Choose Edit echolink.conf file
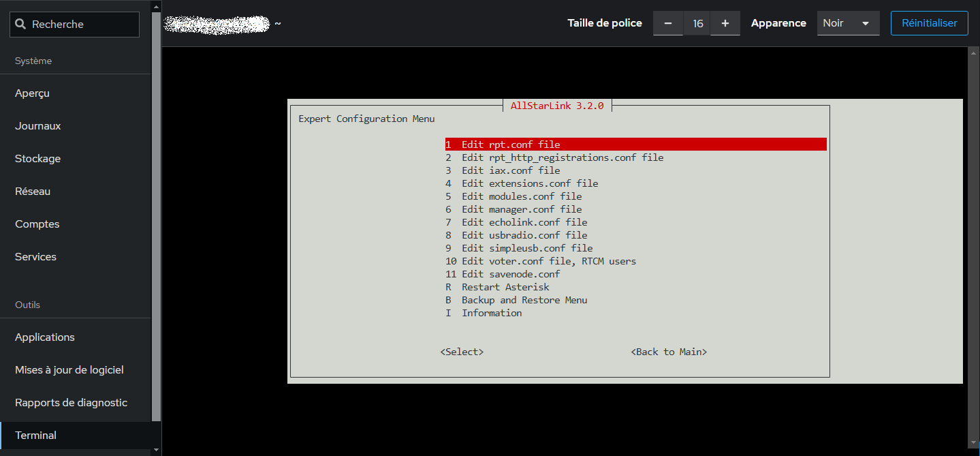980x456 pixels. point(516,222)
